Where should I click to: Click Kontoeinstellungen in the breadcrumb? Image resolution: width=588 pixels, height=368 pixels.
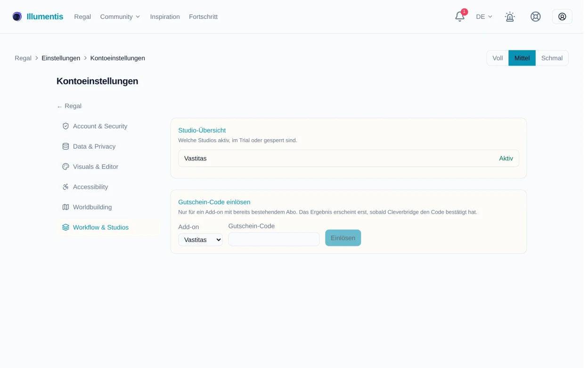118,58
